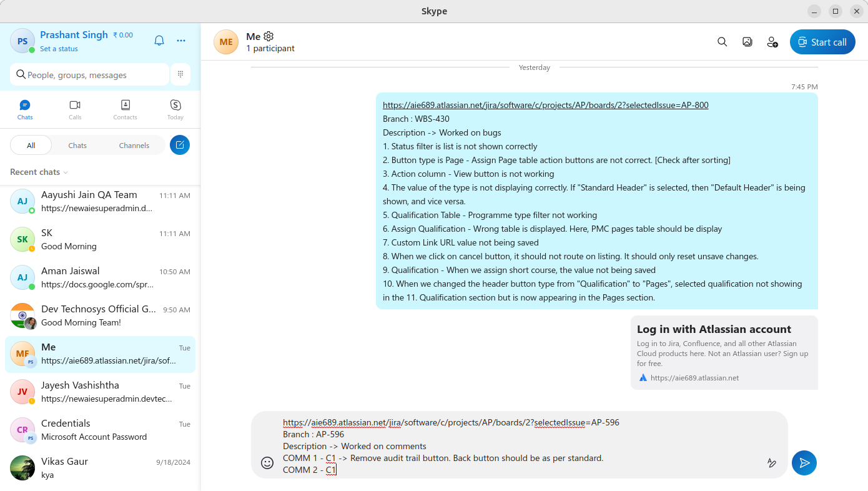868x491 pixels.
Task: Open the More options ellipsis menu
Action: [181, 41]
